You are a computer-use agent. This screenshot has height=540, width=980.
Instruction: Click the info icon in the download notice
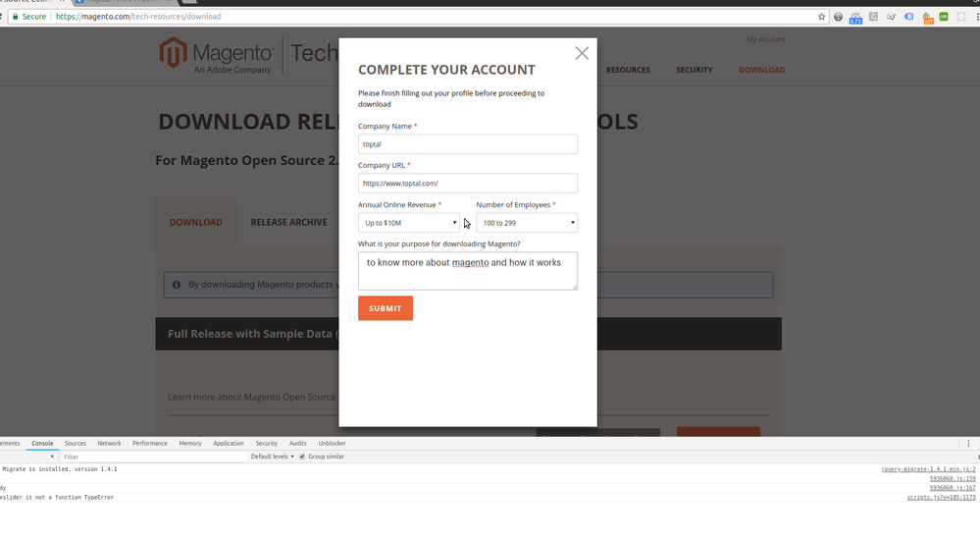coord(177,285)
